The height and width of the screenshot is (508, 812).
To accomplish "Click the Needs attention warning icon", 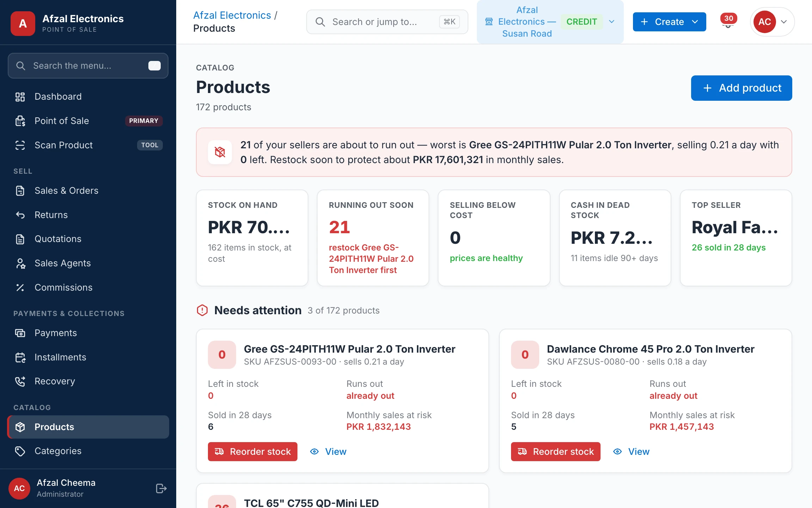I will click(x=202, y=310).
